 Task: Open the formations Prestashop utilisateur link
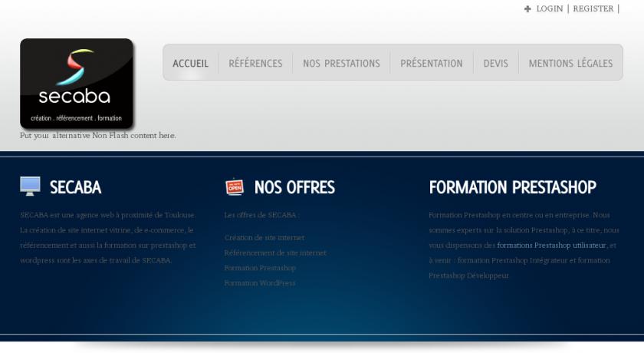point(551,246)
